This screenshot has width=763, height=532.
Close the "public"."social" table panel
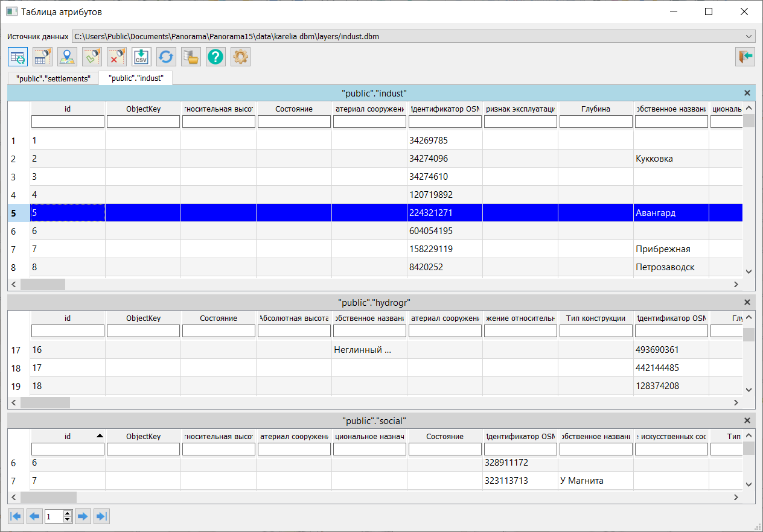pyautogui.click(x=747, y=420)
